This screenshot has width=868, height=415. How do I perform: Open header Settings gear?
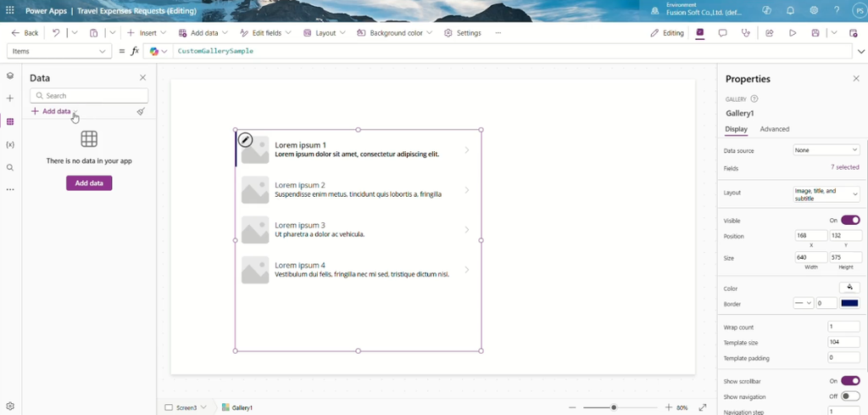[x=815, y=10]
